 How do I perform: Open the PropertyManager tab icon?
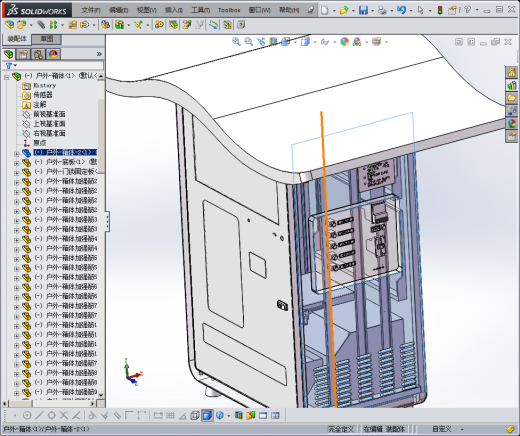click(x=23, y=54)
